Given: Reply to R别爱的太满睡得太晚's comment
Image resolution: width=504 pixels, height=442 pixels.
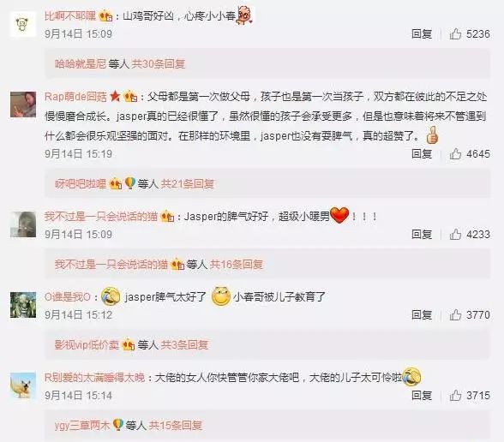Looking at the screenshot, I should [422, 396].
